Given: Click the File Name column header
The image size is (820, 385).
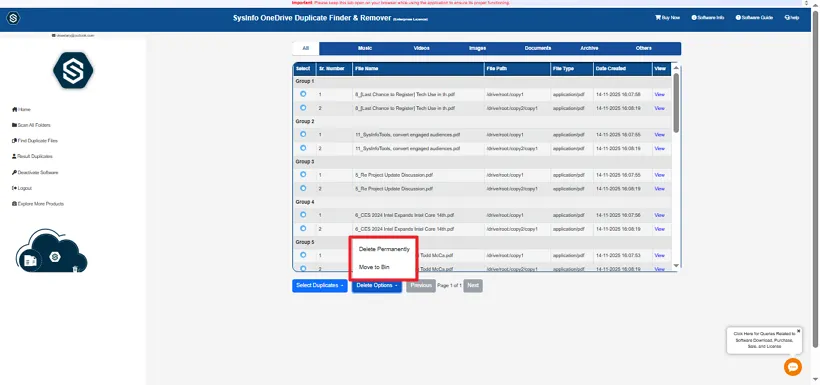Looking at the screenshot, I should tap(418, 69).
